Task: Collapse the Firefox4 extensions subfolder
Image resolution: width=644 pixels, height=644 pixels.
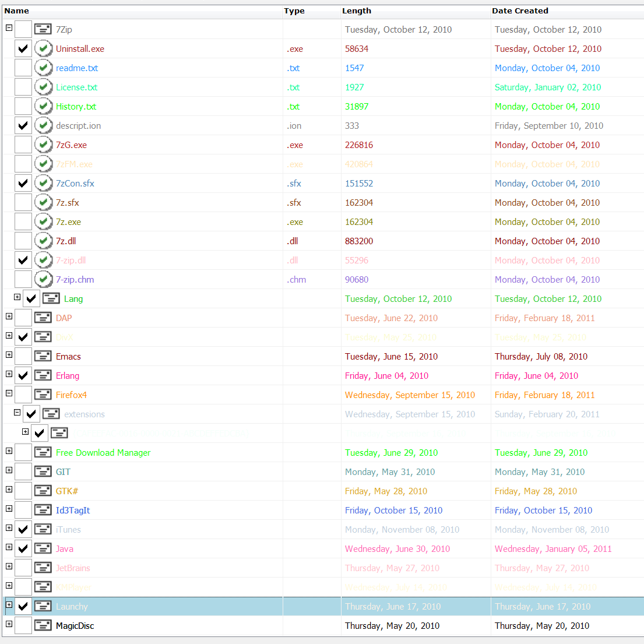Action: coord(17,412)
